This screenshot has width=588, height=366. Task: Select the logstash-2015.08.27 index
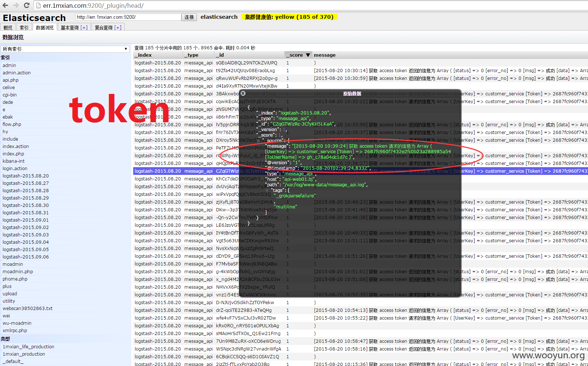point(25,183)
